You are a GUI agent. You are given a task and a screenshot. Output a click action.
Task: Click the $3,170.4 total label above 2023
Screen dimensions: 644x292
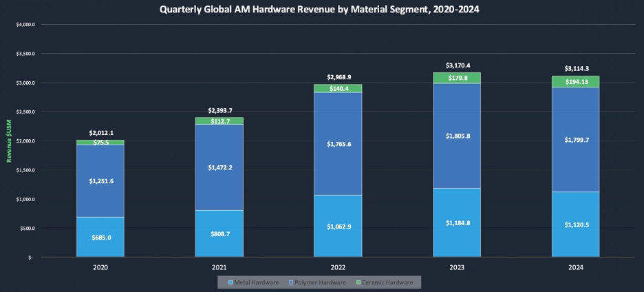[x=457, y=65]
